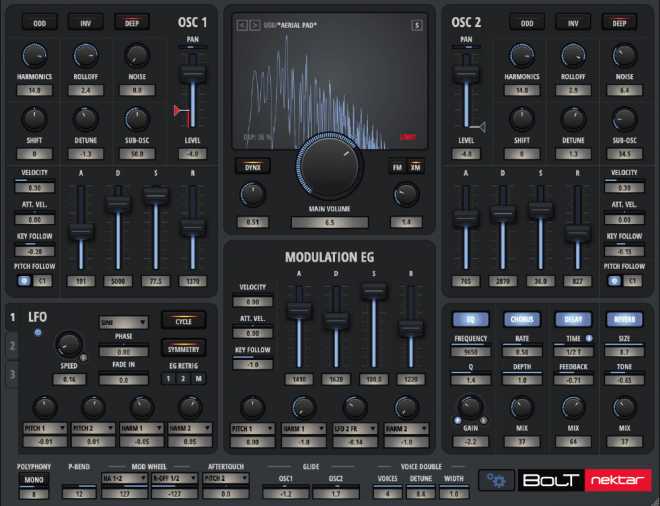This screenshot has height=506, width=660.
Task: Click the Main Volume knob
Action: [329, 165]
